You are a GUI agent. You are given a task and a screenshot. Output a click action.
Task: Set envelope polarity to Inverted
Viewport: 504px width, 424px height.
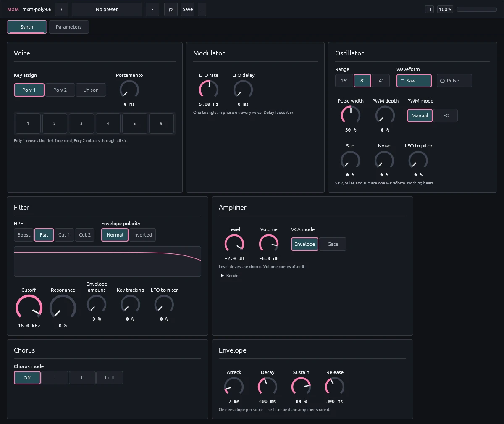click(142, 235)
